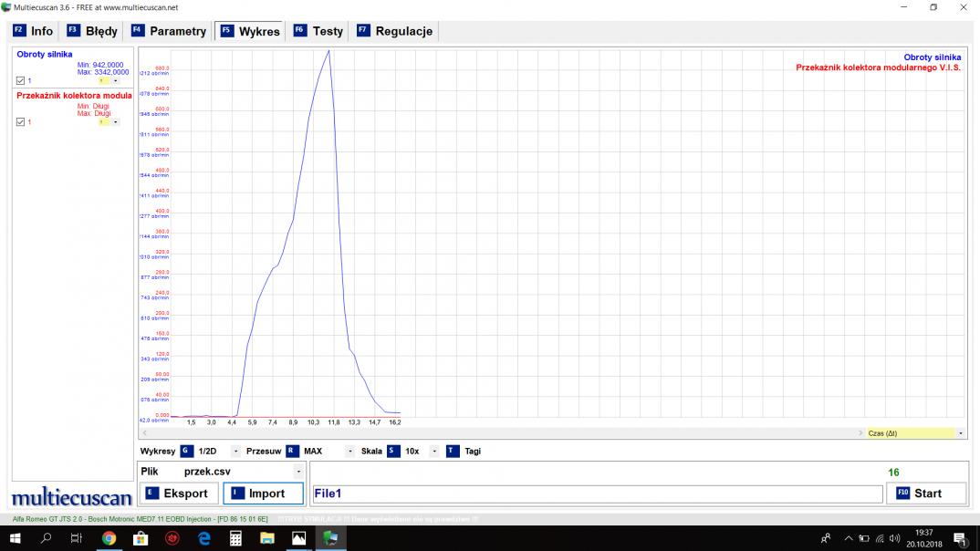Uncheck the Przekaźnik kolektora graph checkbox
This screenshot has width=980, height=551.
pos(21,122)
